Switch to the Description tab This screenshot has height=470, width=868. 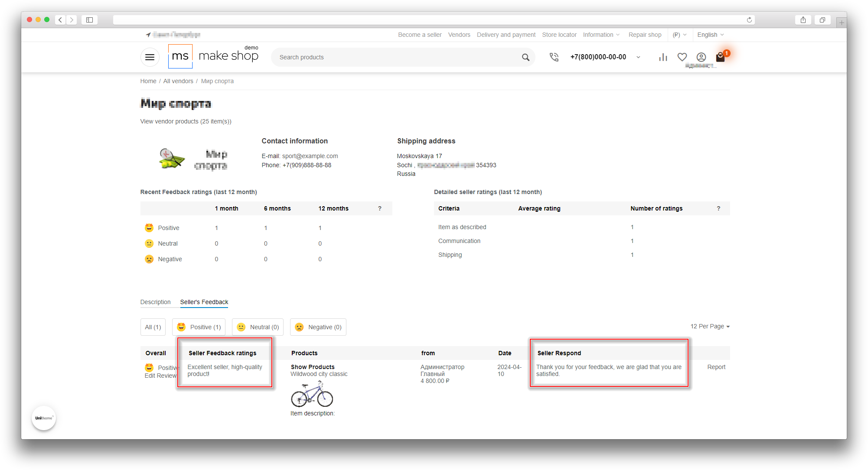tap(155, 302)
